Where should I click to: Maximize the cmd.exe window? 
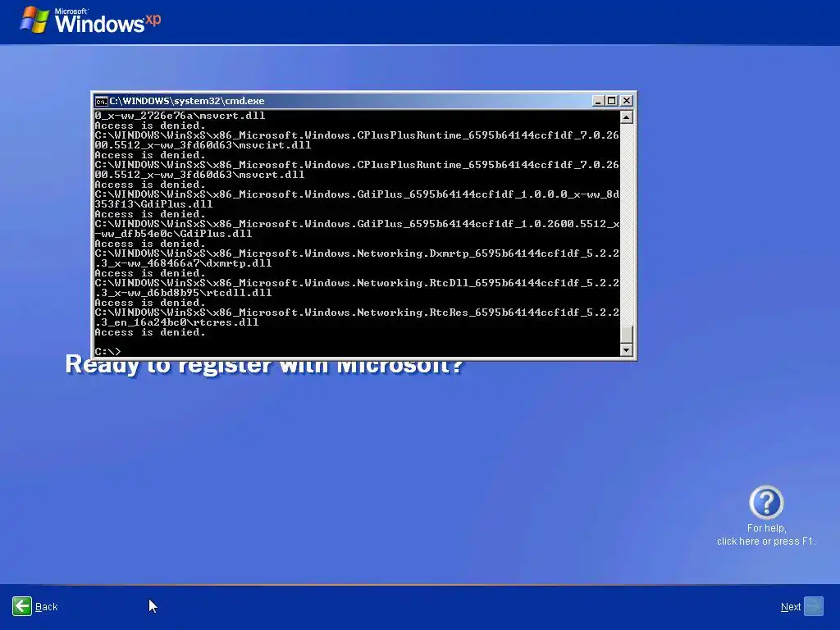[x=612, y=101]
